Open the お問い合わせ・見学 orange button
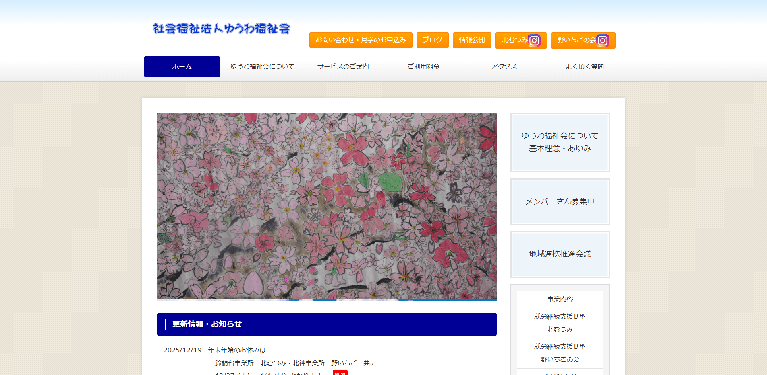The image size is (767, 375). tap(361, 40)
